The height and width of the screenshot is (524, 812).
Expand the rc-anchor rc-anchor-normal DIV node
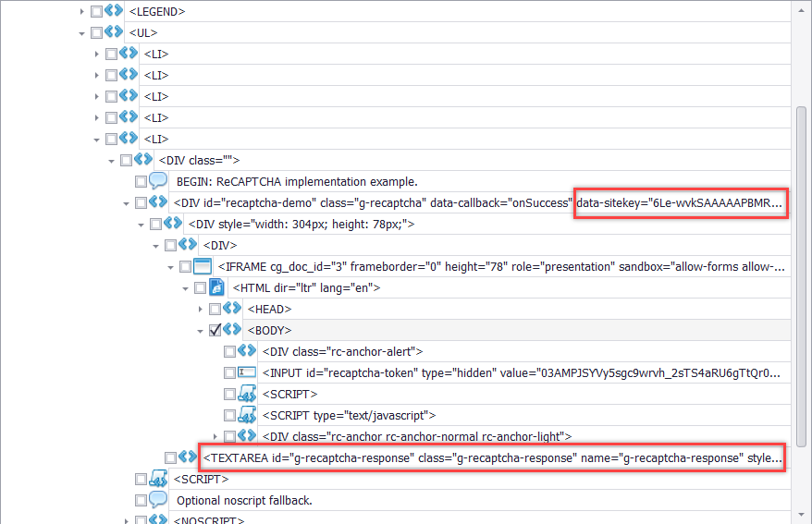click(x=215, y=436)
